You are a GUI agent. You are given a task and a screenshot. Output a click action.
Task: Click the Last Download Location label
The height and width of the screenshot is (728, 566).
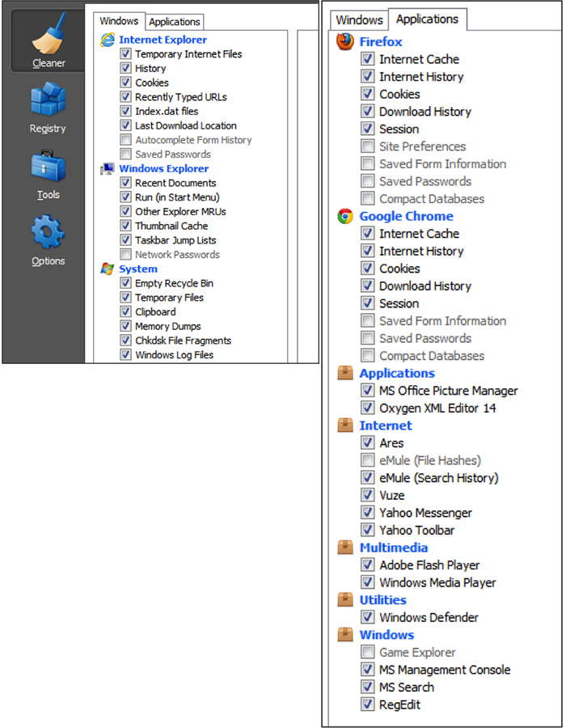coord(186,126)
